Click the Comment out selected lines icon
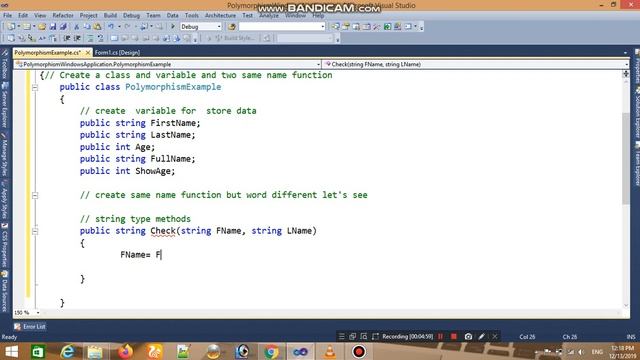Viewport: 640px width, 360px height. (x=90, y=38)
